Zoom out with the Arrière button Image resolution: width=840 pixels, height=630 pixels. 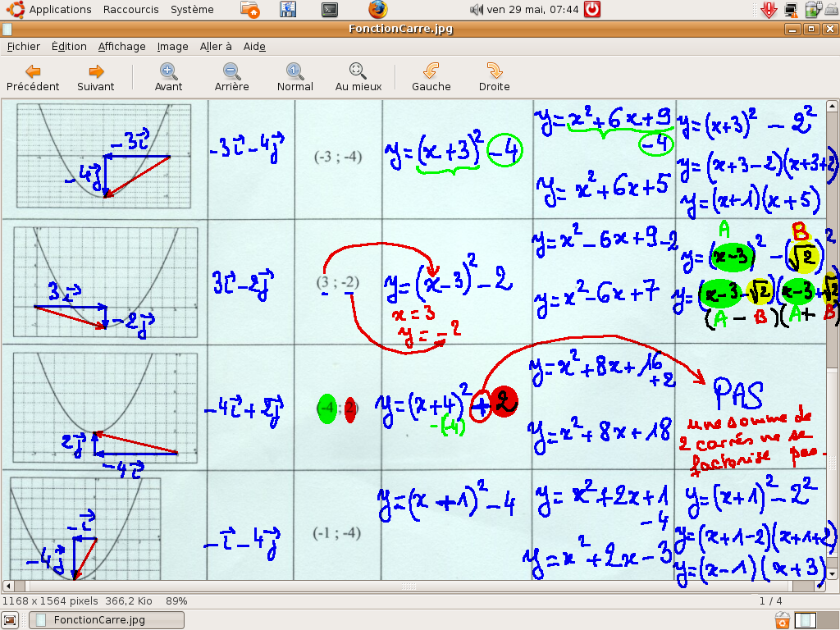pyautogui.click(x=231, y=77)
